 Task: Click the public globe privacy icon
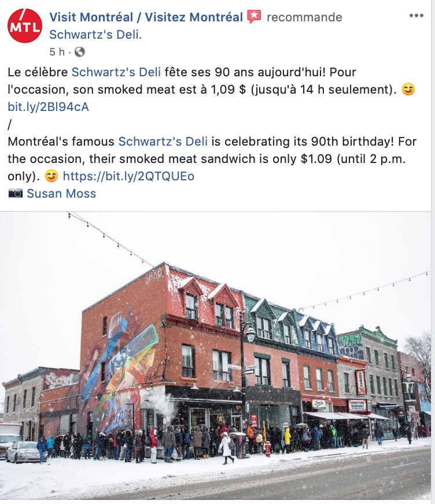point(80,52)
